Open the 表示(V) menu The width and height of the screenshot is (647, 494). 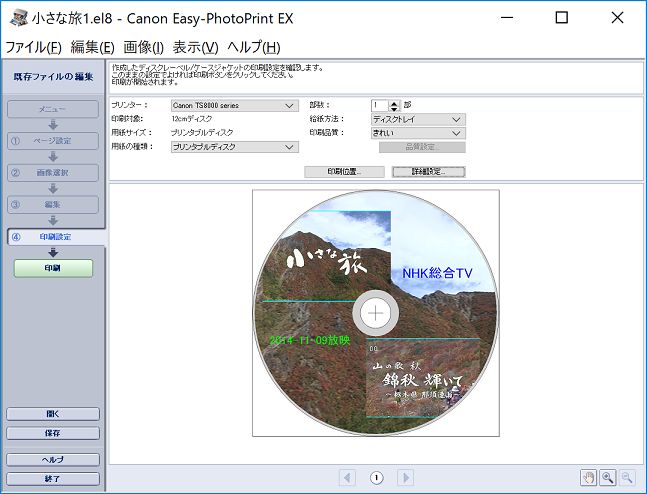click(x=196, y=47)
